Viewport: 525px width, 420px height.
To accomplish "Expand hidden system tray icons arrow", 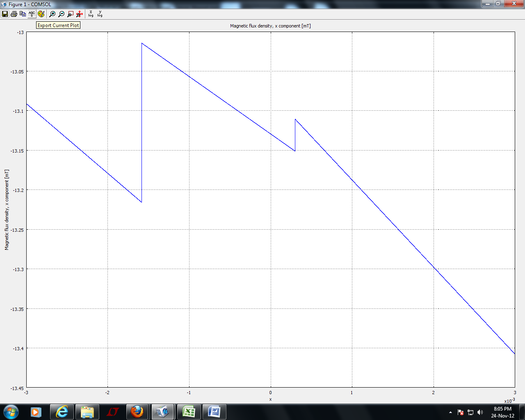I will [x=450, y=412].
